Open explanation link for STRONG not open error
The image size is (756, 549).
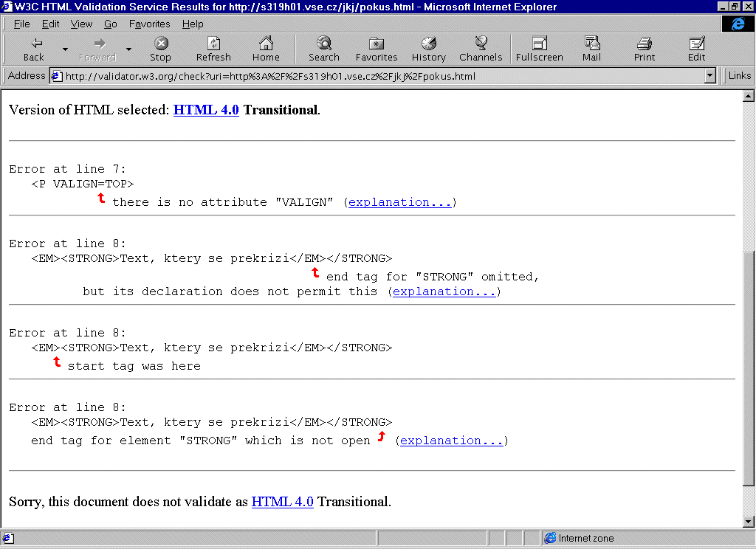pos(451,441)
